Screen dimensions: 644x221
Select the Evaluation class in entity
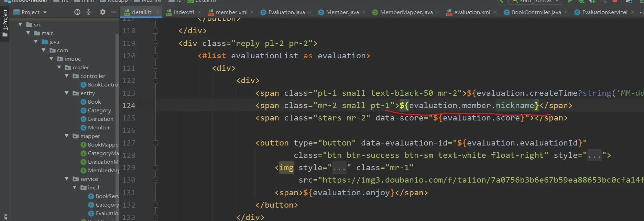coord(100,119)
